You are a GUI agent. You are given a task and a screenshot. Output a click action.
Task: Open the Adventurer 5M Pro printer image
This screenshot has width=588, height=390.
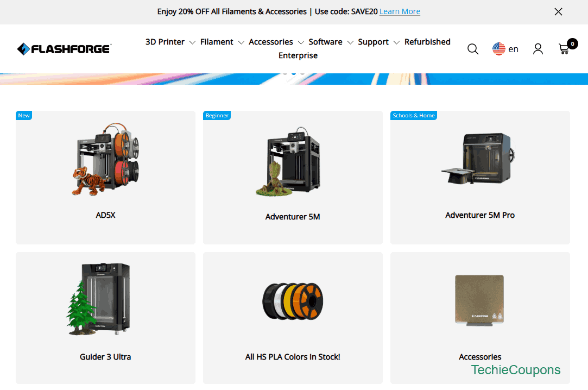pyautogui.click(x=478, y=158)
